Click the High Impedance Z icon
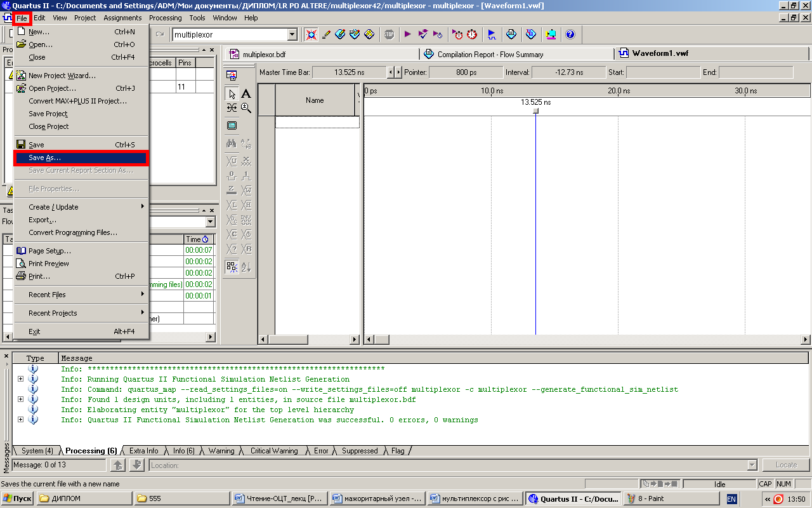Screen dimensions: 812x508 pos(232,190)
